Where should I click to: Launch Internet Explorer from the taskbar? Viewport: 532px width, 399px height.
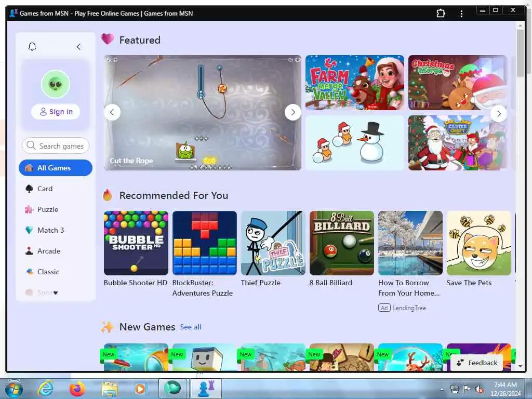pyautogui.click(x=45, y=389)
